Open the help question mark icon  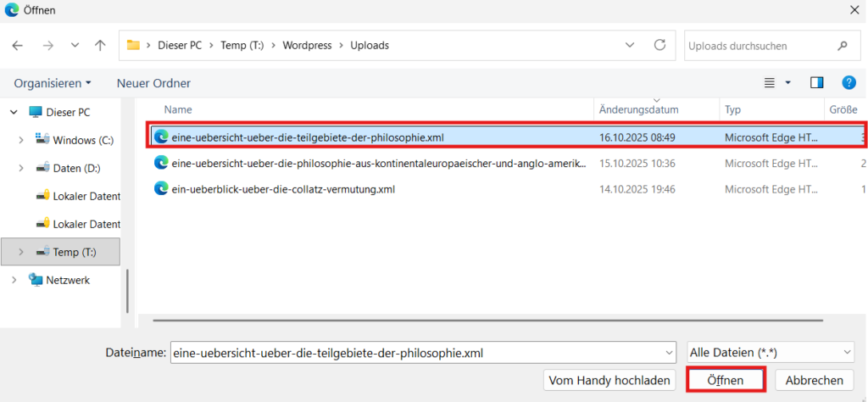tap(848, 83)
